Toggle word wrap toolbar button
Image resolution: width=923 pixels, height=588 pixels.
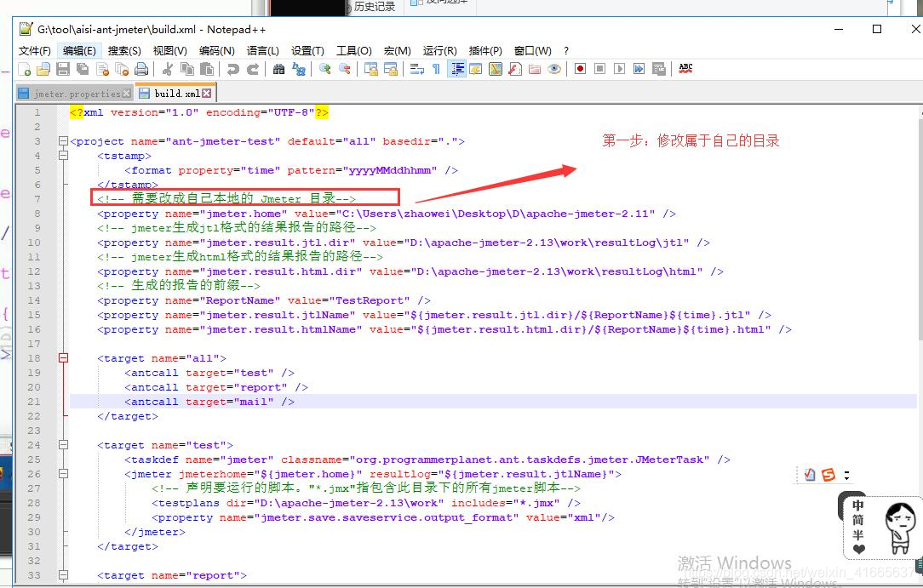pos(416,70)
